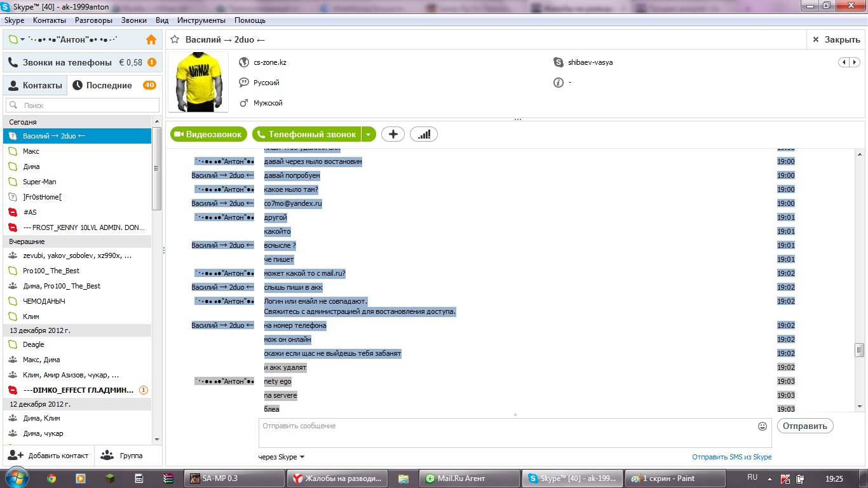Open Дима, чукар group conversation
Image resolution: width=868 pixels, height=488 pixels.
(78, 433)
